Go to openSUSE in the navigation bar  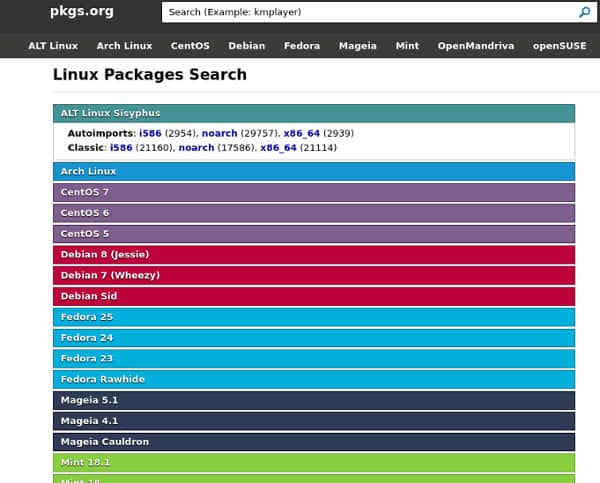click(x=559, y=46)
